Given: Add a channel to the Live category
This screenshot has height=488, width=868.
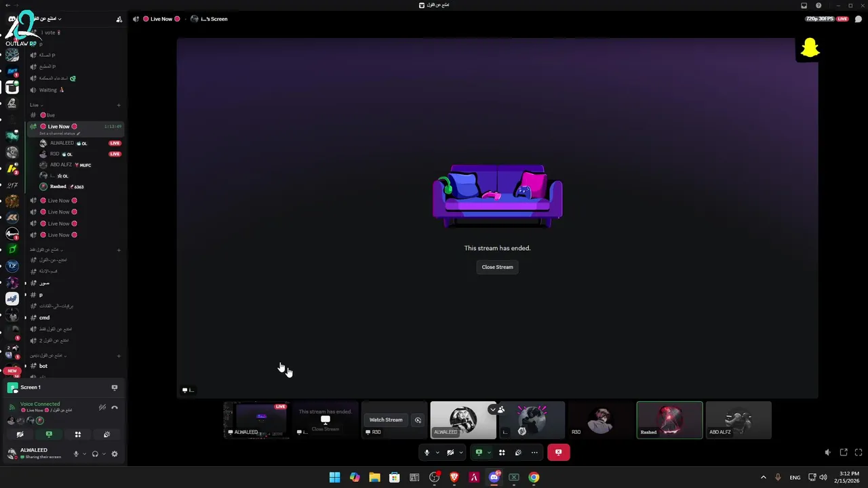Looking at the screenshot, I should click(119, 105).
